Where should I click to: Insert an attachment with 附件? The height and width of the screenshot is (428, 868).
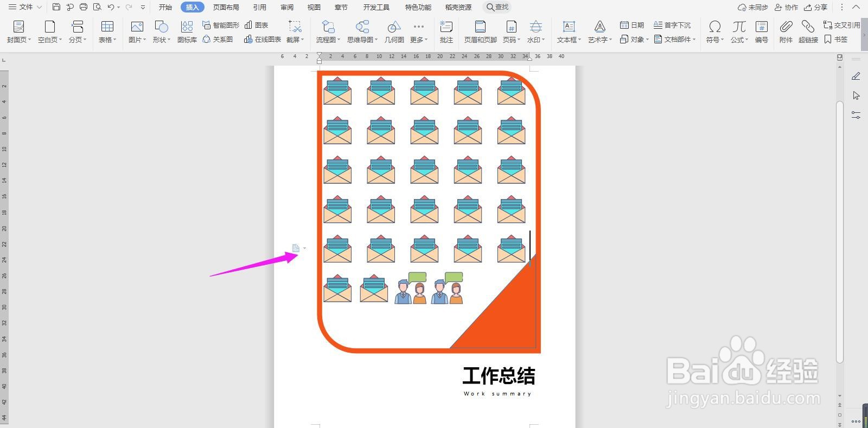click(786, 32)
